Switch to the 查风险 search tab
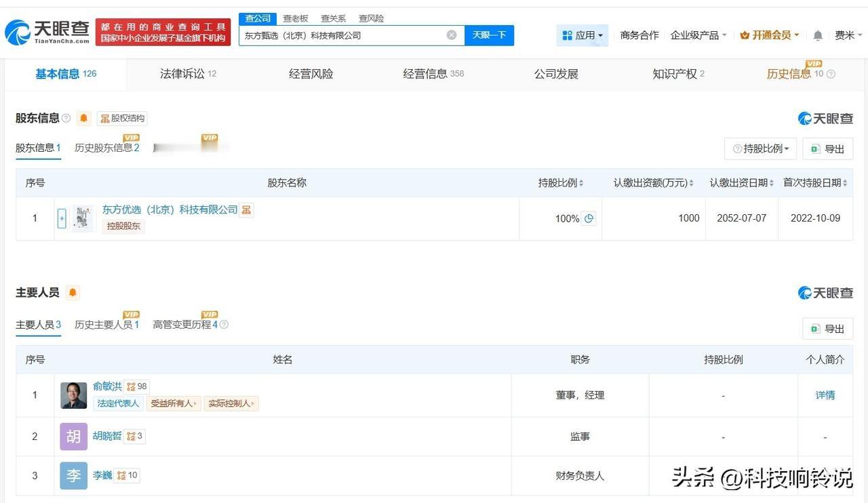 [x=372, y=18]
